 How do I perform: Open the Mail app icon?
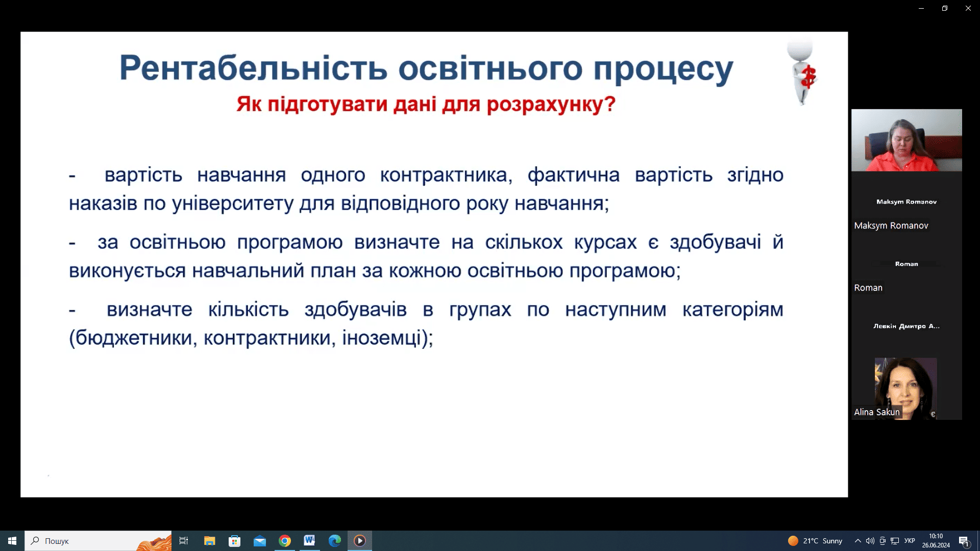pos(259,541)
